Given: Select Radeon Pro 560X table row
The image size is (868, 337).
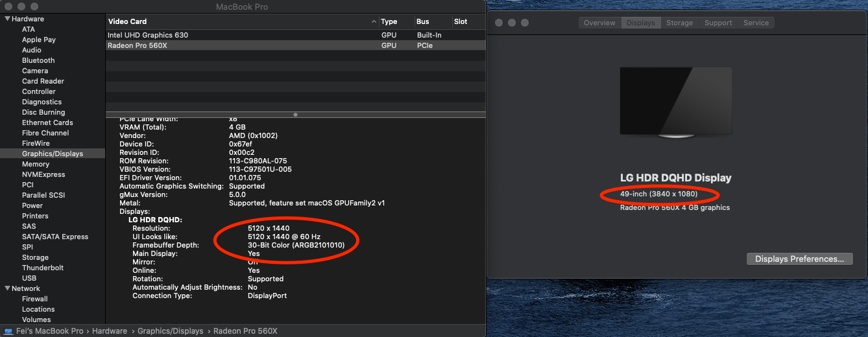Looking at the screenshot, I should click(295, 45).
